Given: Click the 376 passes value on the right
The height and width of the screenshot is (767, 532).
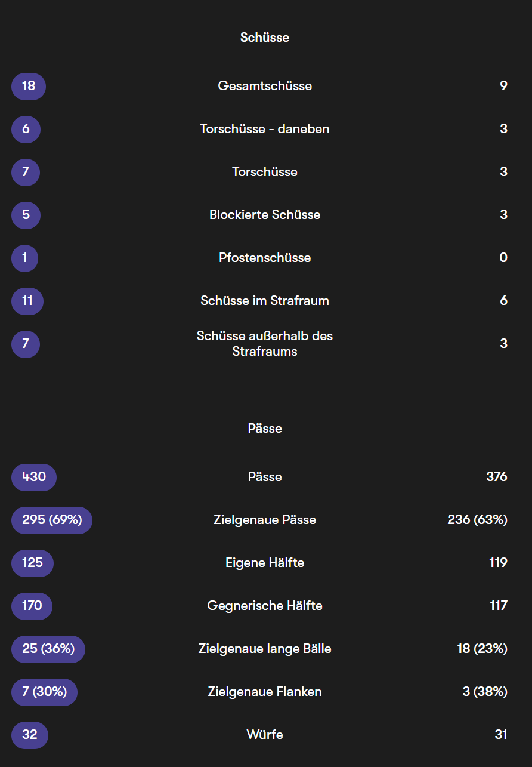Looking at the screenshot, I should coord(497,477).
